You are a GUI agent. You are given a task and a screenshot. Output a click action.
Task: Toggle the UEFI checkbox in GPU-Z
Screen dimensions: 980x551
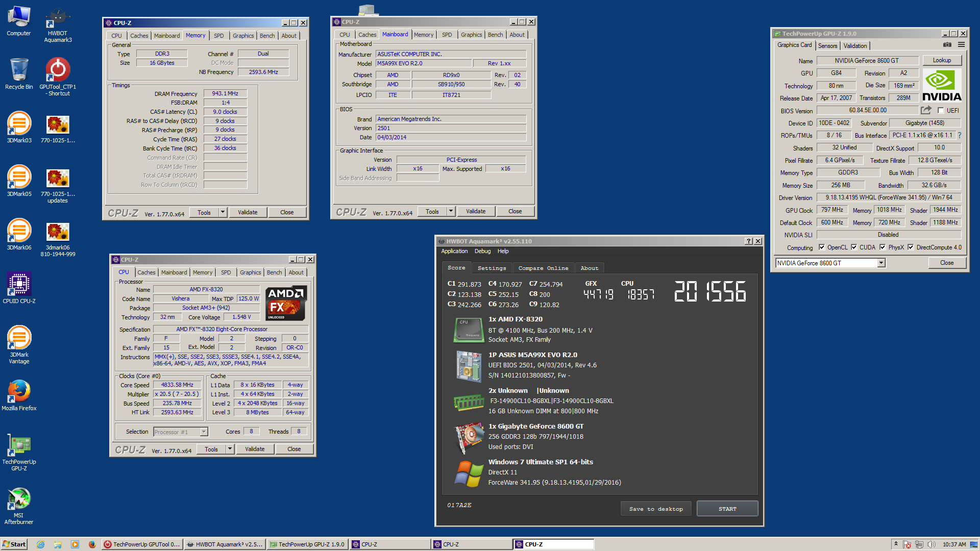(941, 110)
